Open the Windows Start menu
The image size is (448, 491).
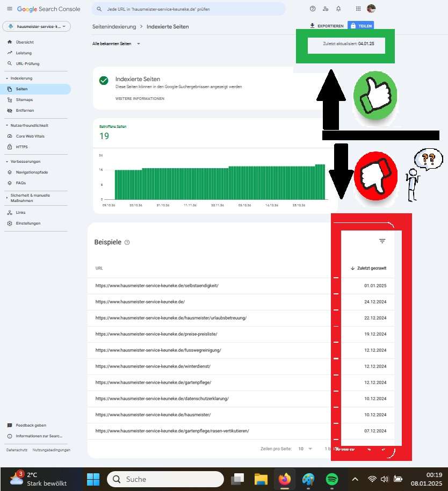tap(93, 479)
